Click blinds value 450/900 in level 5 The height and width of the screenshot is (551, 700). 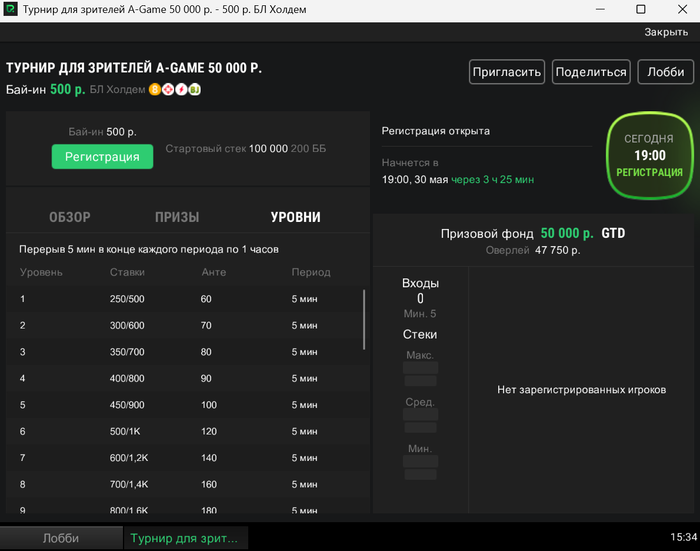[127, 405]
